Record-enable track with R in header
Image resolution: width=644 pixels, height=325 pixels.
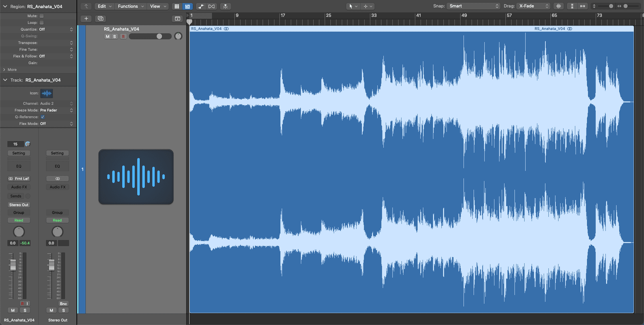[123, 36]
